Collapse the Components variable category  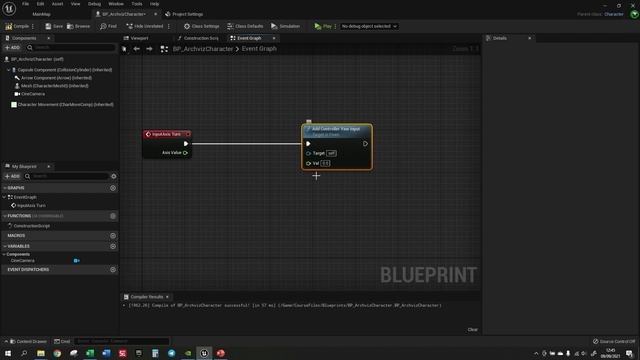pyautogui.click(x=4, y=254)
